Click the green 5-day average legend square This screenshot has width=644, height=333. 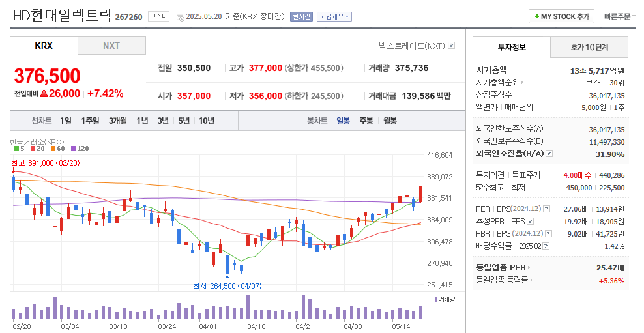(x=16, y=149)
